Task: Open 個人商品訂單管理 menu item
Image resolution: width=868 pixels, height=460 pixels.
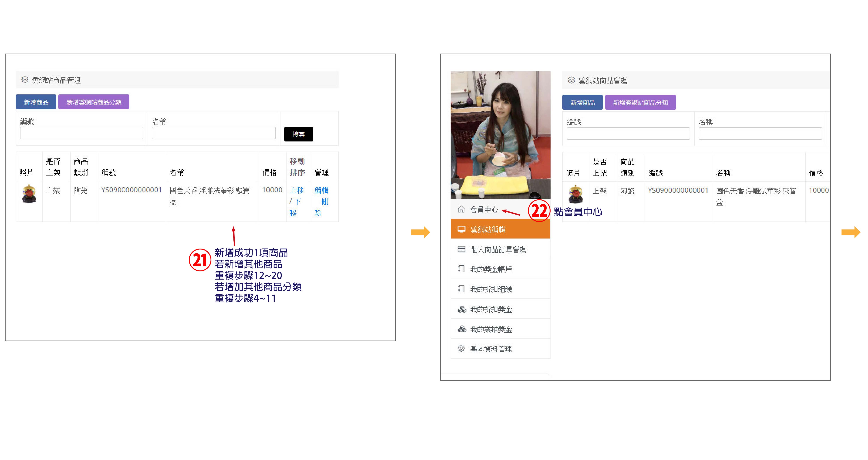Action: point(500,249)
